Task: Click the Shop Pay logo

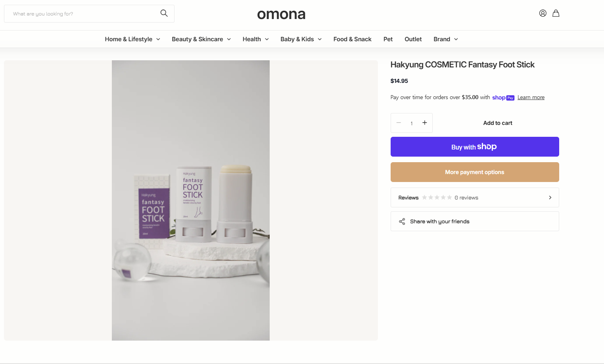Action: [503, 98]
